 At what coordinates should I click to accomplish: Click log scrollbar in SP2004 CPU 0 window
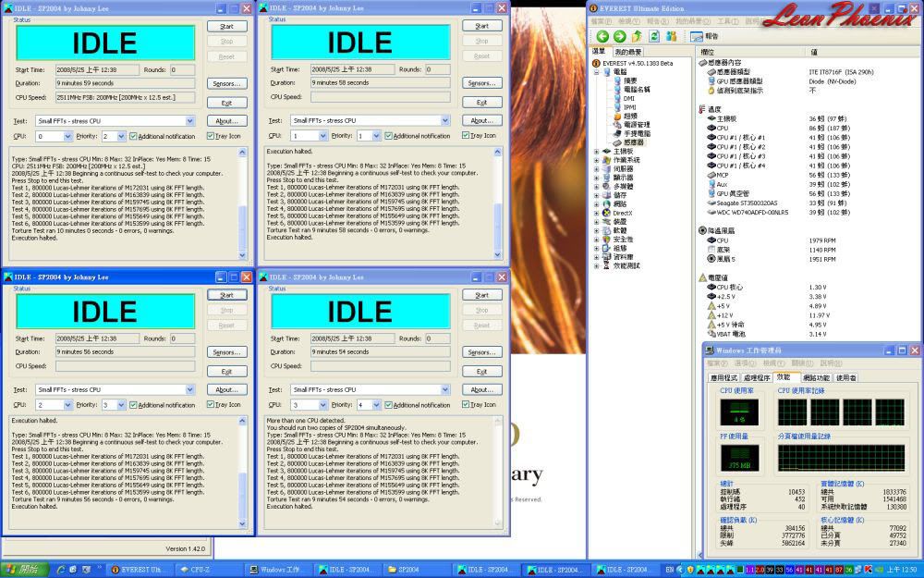[242, 203]
